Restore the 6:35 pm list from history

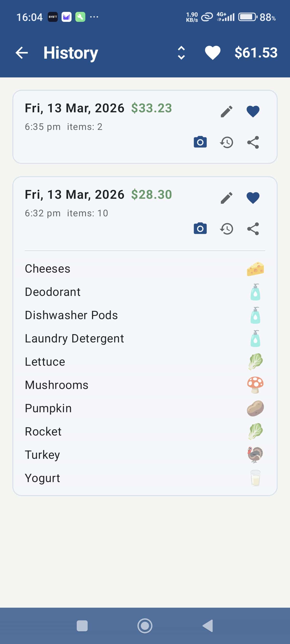227,142
